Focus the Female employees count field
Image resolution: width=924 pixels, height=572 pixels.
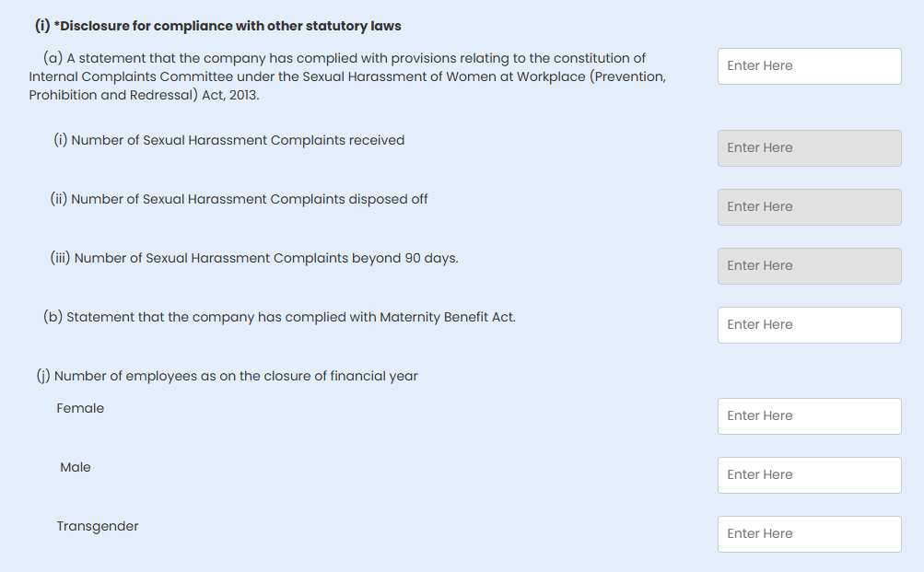809,416
